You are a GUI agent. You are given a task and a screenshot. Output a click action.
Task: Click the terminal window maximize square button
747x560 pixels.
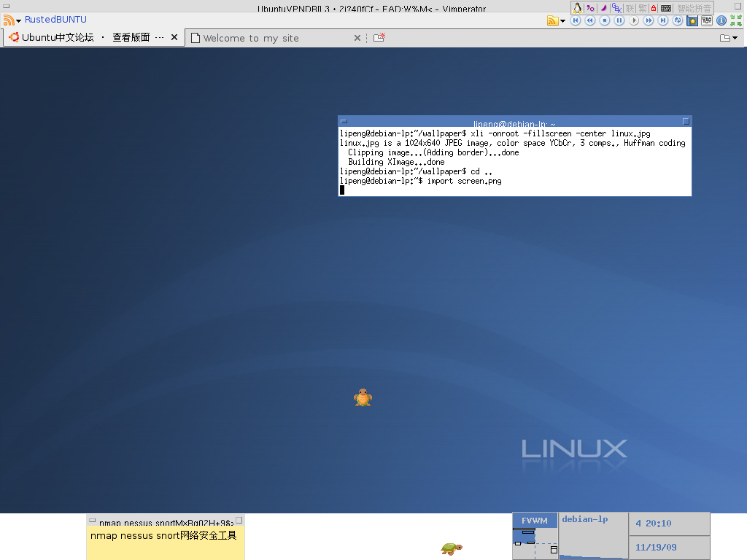coord(686,122)
